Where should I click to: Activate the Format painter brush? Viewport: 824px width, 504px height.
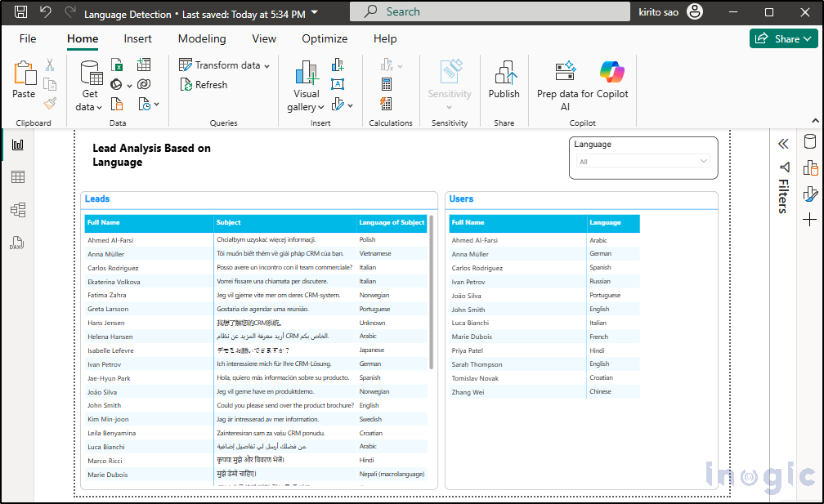(x=50, y=104)
